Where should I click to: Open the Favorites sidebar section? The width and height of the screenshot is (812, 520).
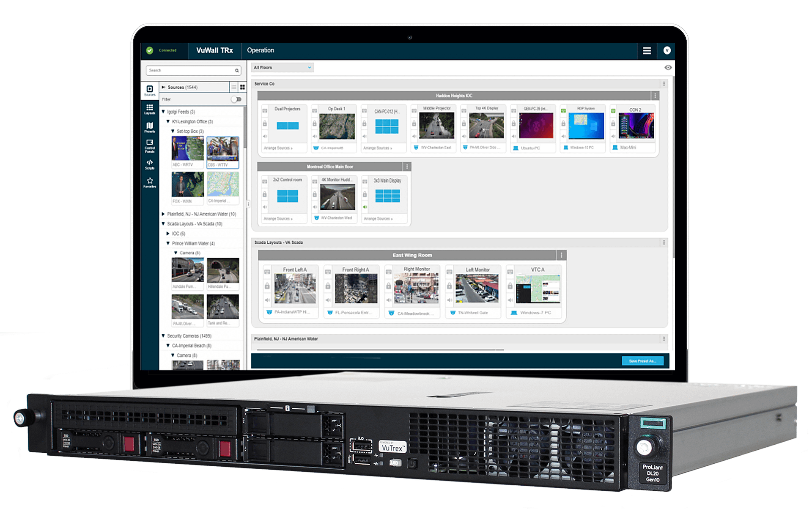[150, 183]
